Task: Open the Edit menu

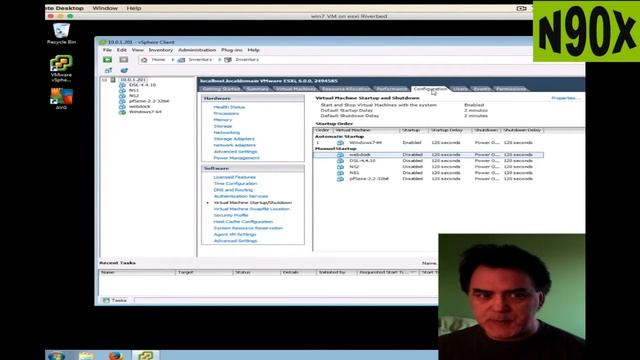Action: tap(122, 50)
